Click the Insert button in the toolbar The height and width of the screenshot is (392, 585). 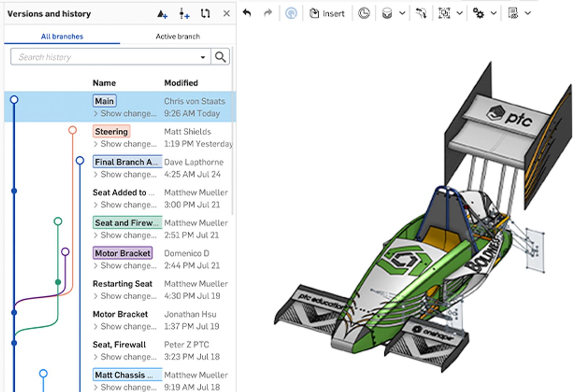(x=327, y=13)
